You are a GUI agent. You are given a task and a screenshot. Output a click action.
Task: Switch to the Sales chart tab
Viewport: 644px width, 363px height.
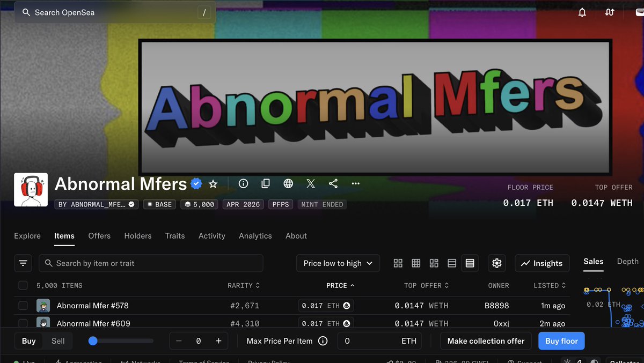point(594,262)
